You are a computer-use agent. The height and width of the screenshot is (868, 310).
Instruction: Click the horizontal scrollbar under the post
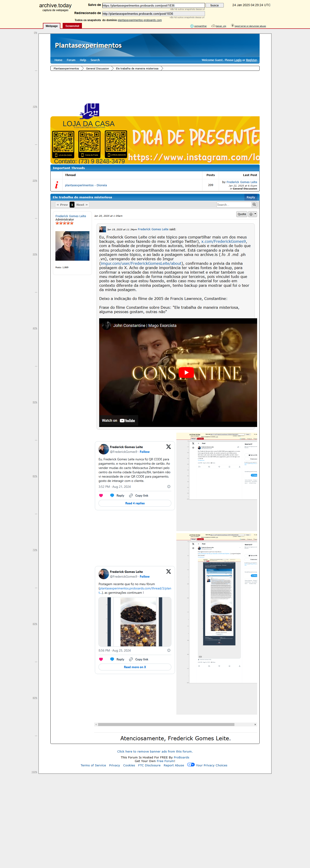pos(166,724)
